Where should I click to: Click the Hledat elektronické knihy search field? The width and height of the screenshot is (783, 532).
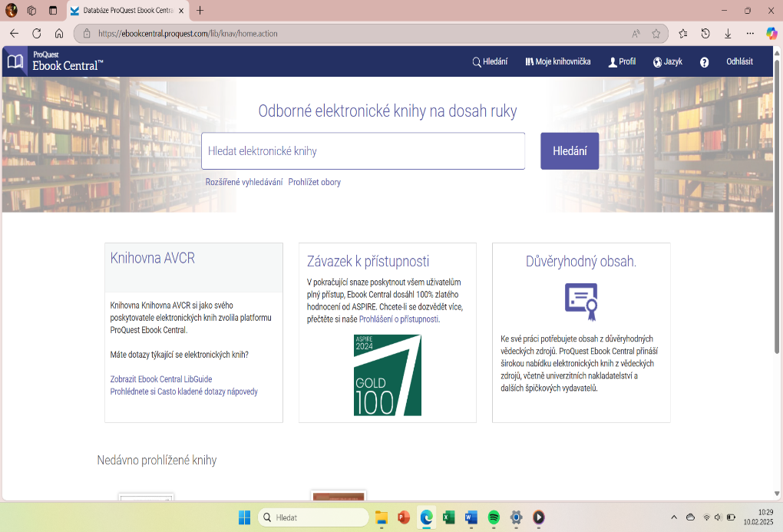pyautogui.click(x=363, y=151)
